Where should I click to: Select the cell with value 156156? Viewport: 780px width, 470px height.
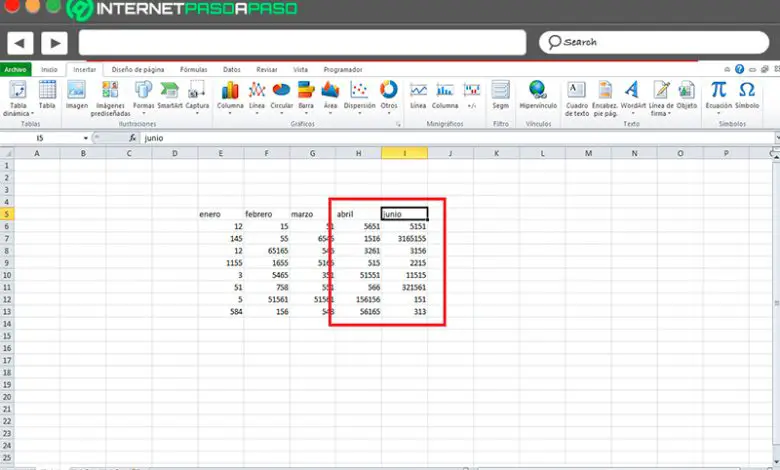(358, 299)
